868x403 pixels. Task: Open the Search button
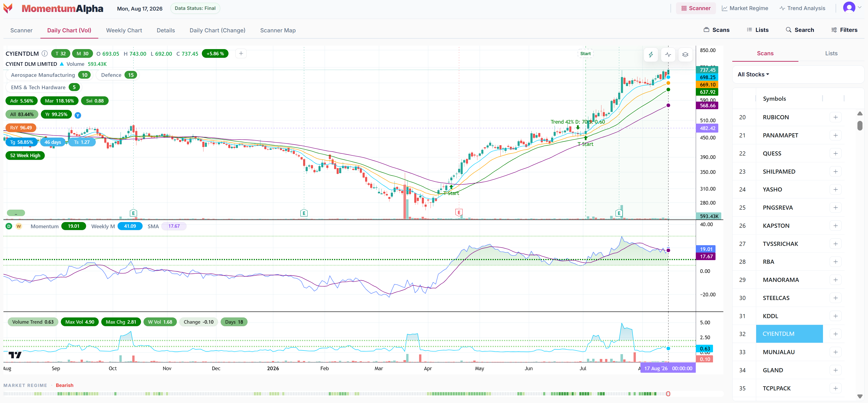[x=800, y=30]
